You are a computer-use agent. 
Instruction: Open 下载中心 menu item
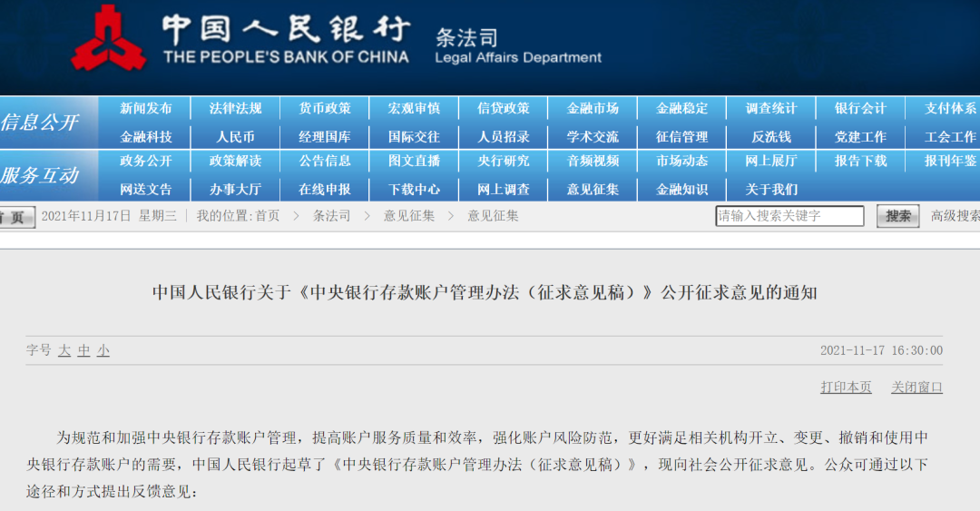(414, 190)
